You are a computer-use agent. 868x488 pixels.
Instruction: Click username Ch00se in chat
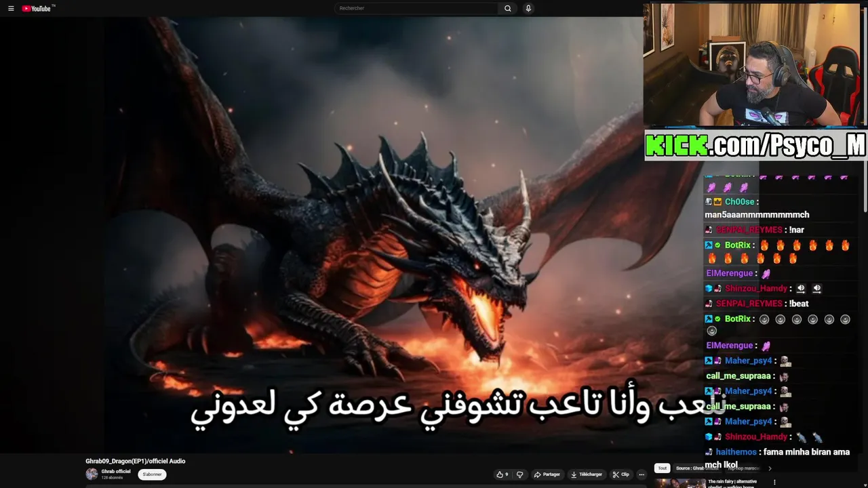click(x=739, y=202)
